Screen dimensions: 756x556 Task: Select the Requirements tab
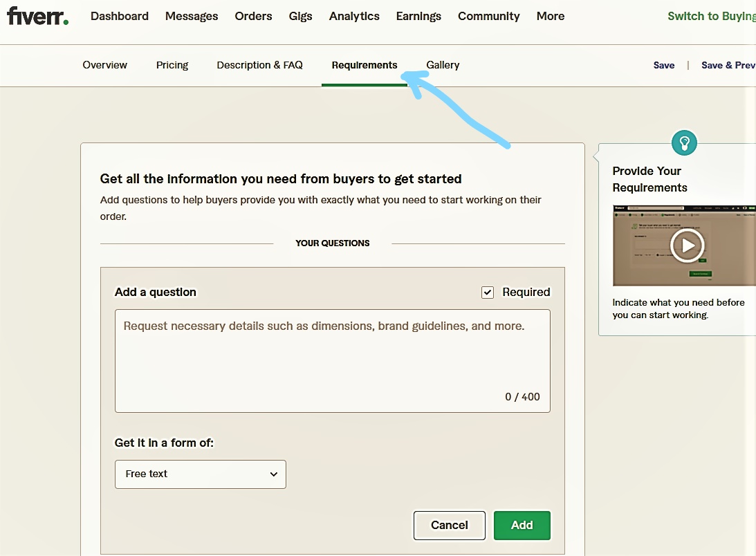[x=365, y=65]
